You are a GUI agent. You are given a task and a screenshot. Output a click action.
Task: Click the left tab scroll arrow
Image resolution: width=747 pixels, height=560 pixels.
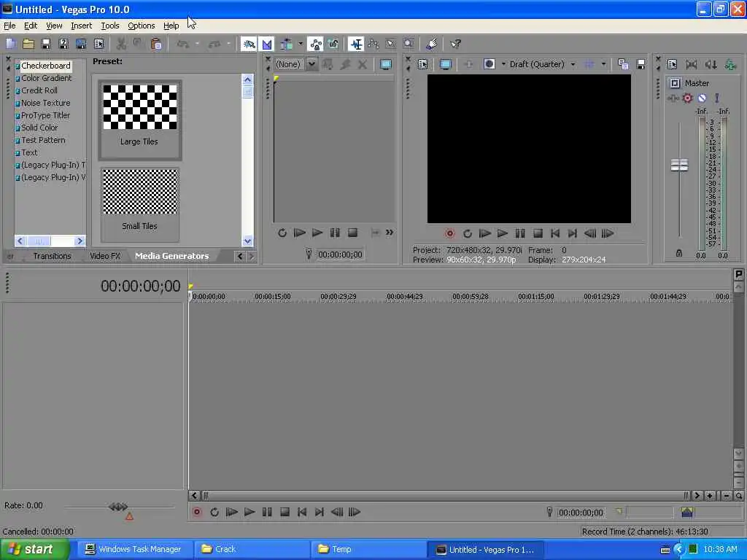(x=239, y=257)
